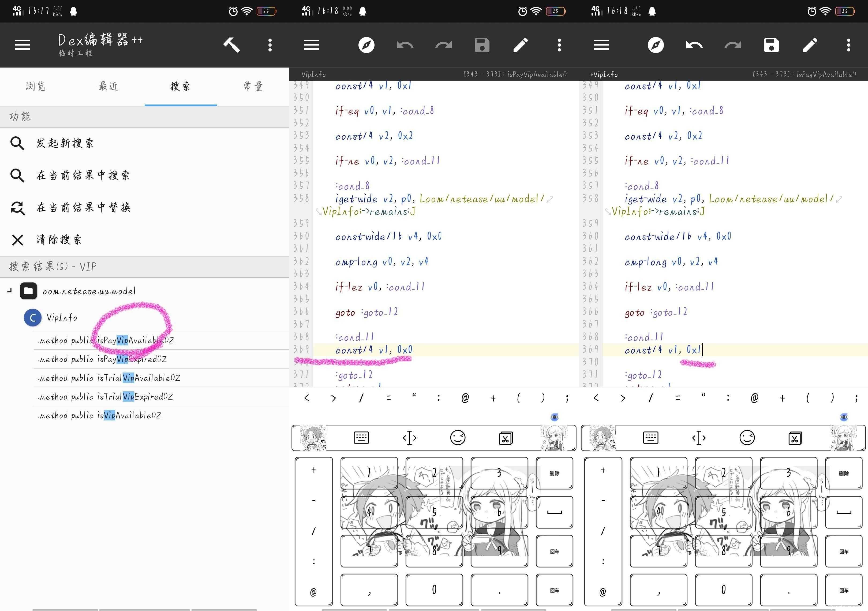This screenshot has width=868, height=611.
Task: Tap cursor move icon in middle keyboard bar
Action: tap(409, 438)
